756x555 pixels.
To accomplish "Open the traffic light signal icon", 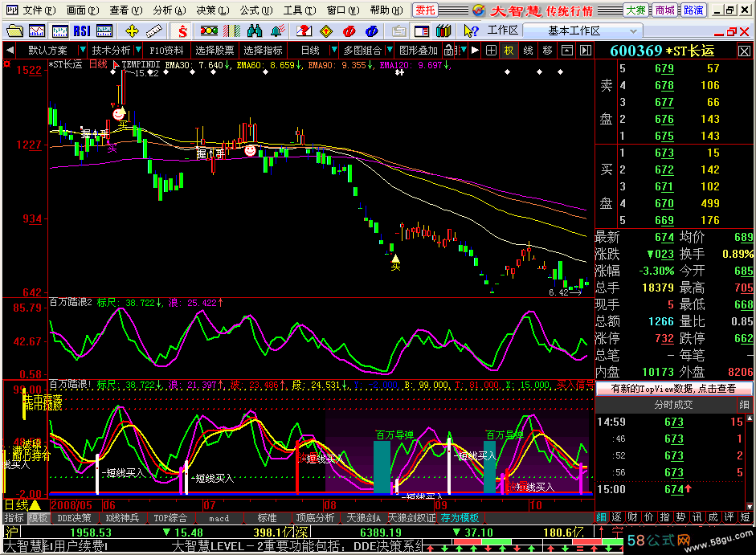I will 209,31.
